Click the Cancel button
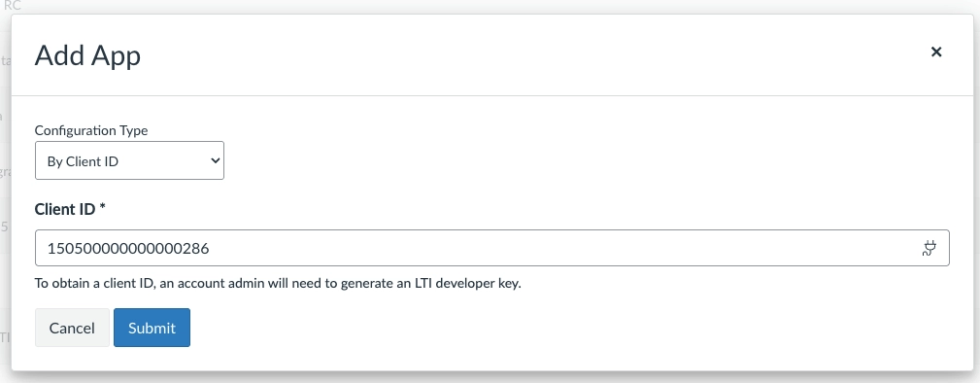 pyautogui.click(x=72, y=328)
